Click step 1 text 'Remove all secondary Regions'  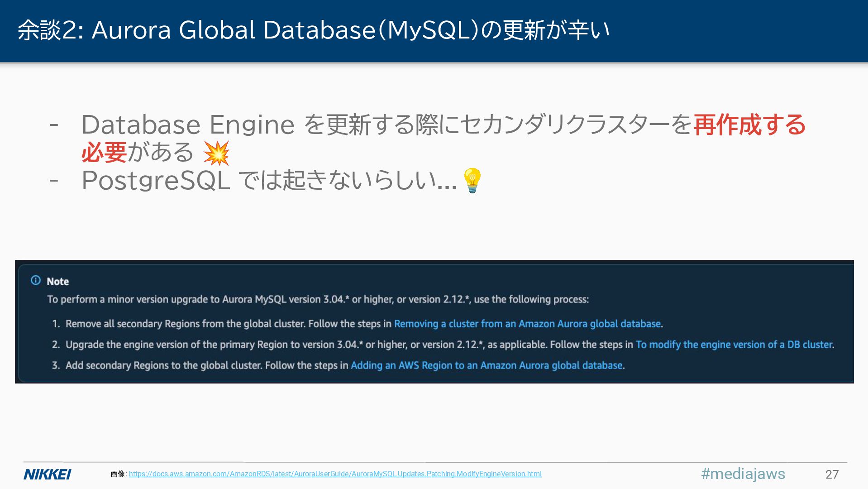(x=133, y=324)
